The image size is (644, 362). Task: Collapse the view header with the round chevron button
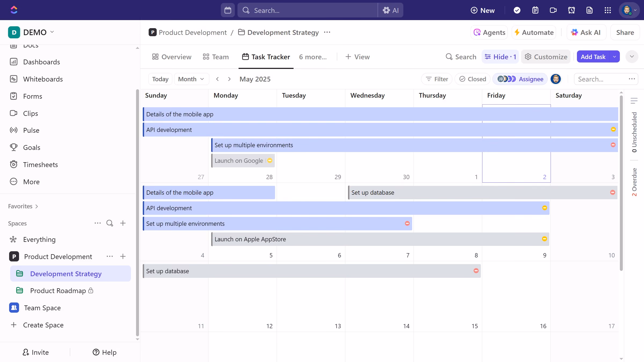[x=632, y=57]
